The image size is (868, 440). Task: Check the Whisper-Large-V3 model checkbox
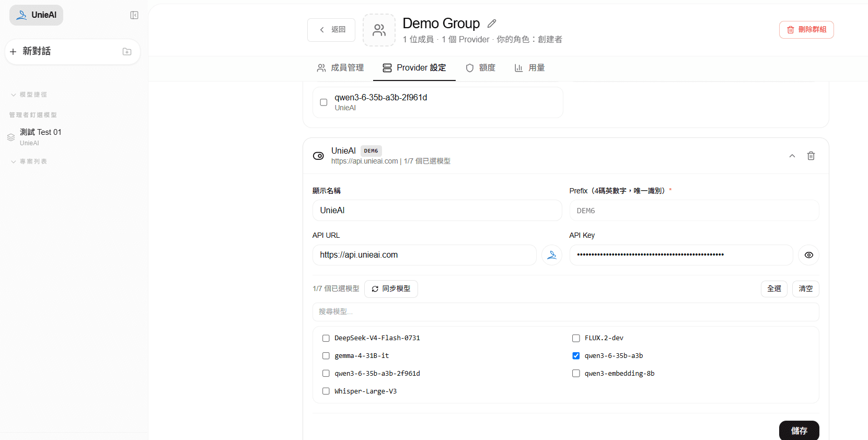326,391
